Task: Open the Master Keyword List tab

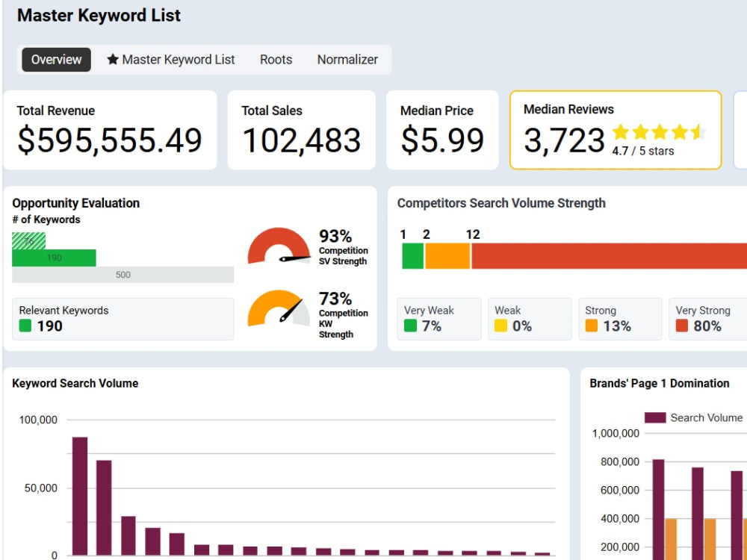Action: click(171, 60)
